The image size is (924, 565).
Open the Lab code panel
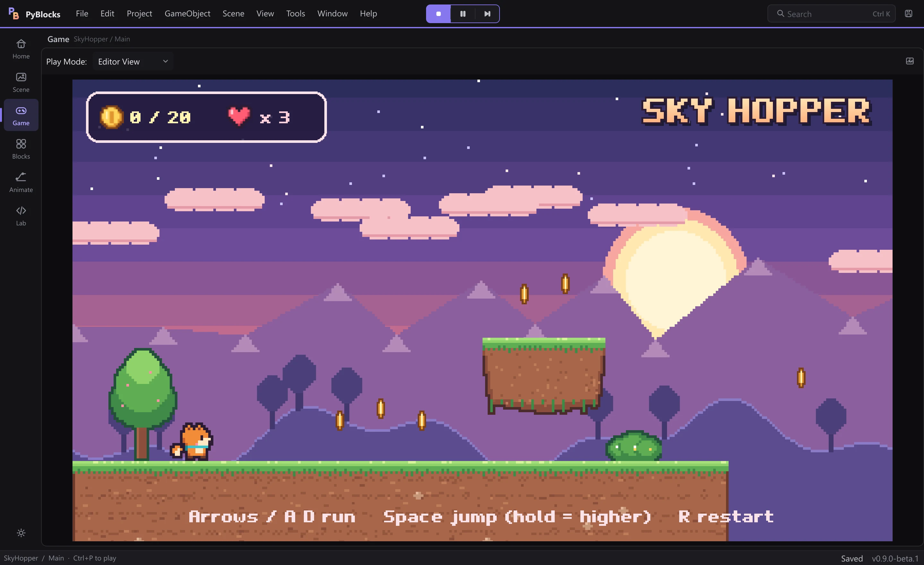coord(21,216)
